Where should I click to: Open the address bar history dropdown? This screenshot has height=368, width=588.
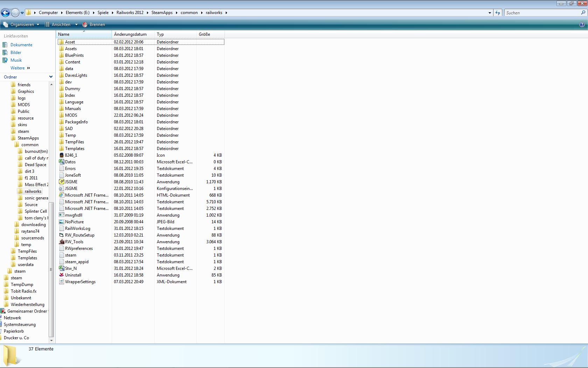click(x=490, y=13)
